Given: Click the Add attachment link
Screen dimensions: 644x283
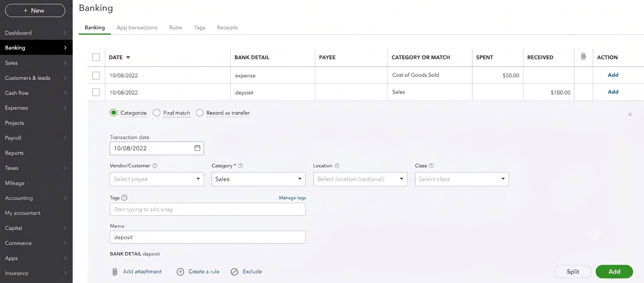Looking at the screenshot, I should (142, 271).
